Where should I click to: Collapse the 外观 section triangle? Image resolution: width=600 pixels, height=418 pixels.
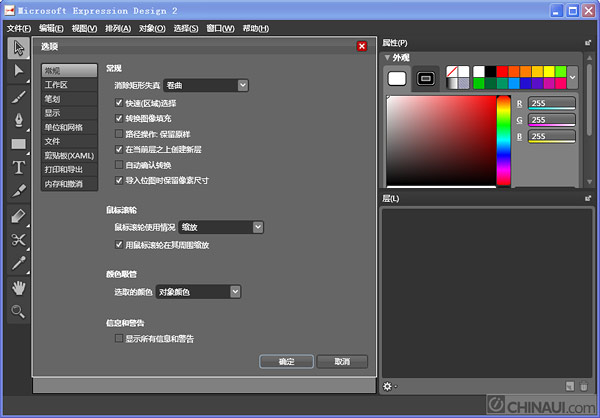pyautogui.click(x=387, y=57)
